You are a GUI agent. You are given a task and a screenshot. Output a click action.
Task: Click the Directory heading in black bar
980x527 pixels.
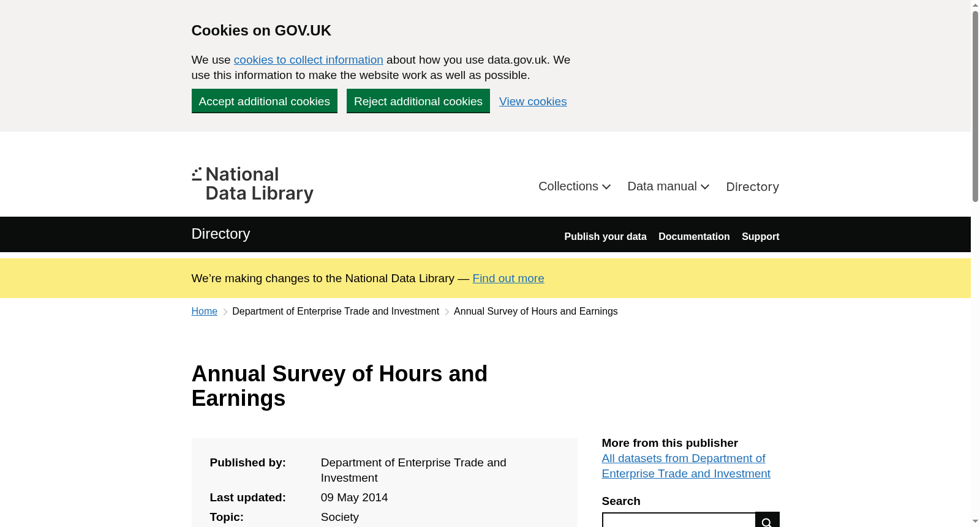(x=221, y=234)
